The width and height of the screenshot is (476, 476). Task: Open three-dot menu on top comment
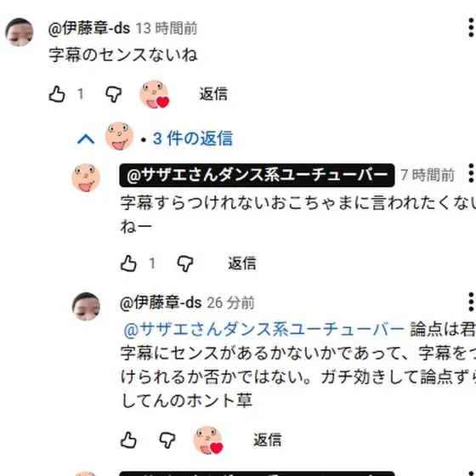(x=471, y=28)
